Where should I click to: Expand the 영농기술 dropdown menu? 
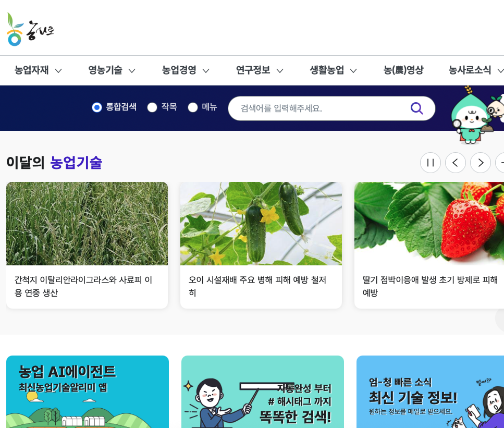112,70
